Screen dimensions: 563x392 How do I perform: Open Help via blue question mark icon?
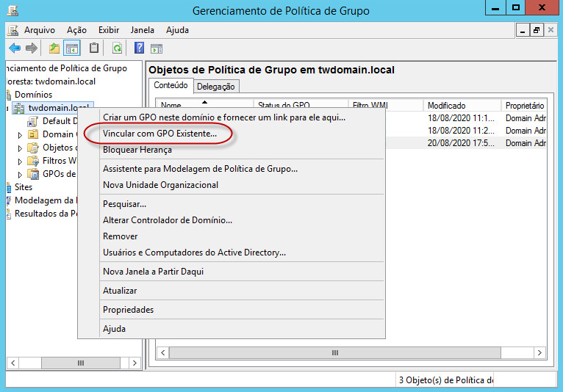(x=139, y=48)
